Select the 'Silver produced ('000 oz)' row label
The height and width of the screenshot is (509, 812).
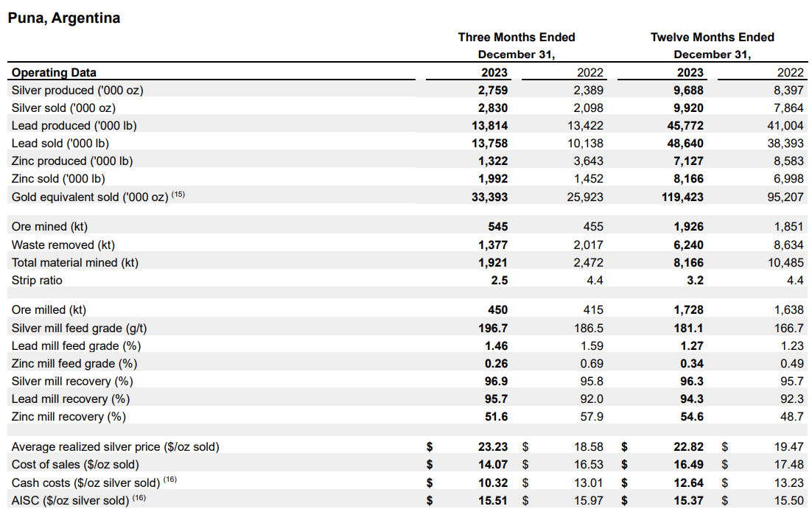coord(77,90)
